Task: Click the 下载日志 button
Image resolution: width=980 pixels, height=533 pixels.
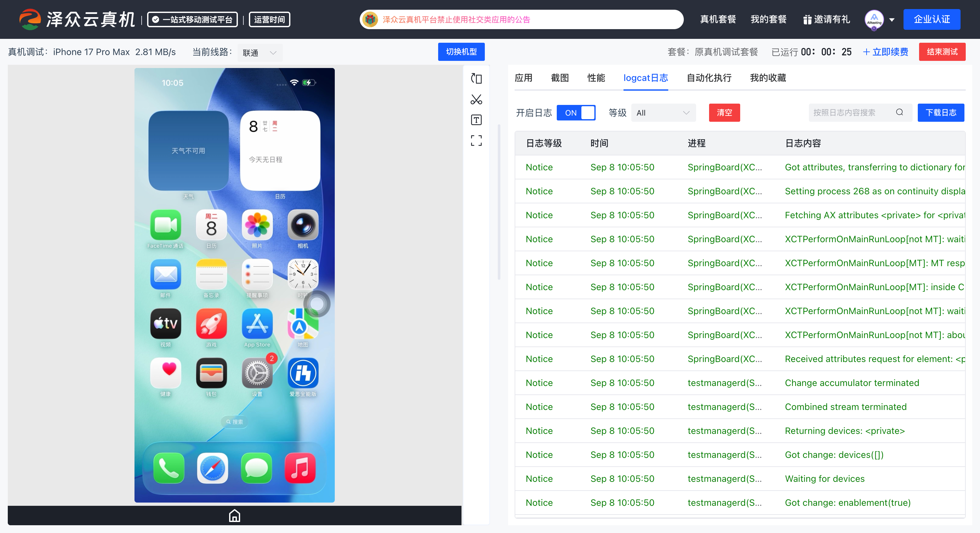Action: (940, 113)
